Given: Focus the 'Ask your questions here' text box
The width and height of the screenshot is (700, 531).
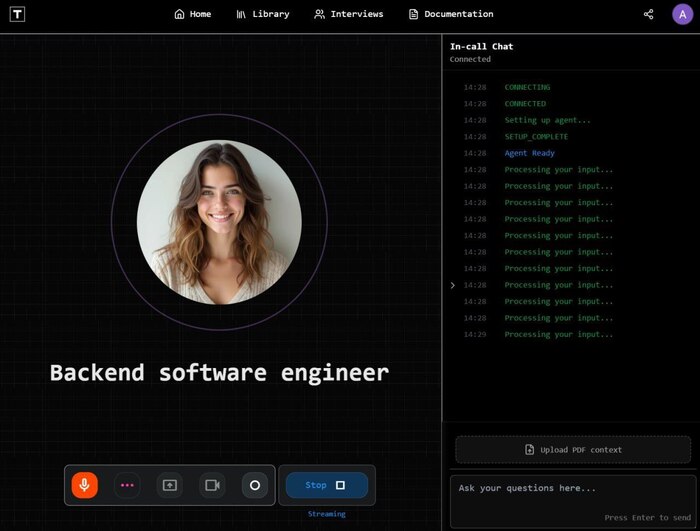Looking at the screenshot, I should click(x=572, y=496).
